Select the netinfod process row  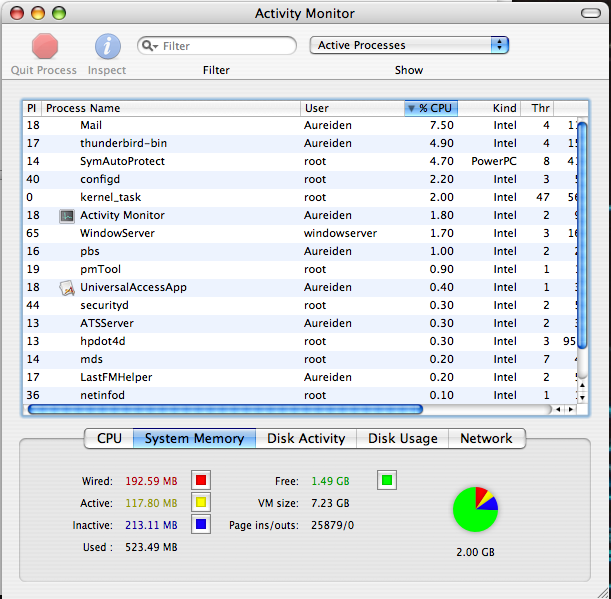coord(300,395)
